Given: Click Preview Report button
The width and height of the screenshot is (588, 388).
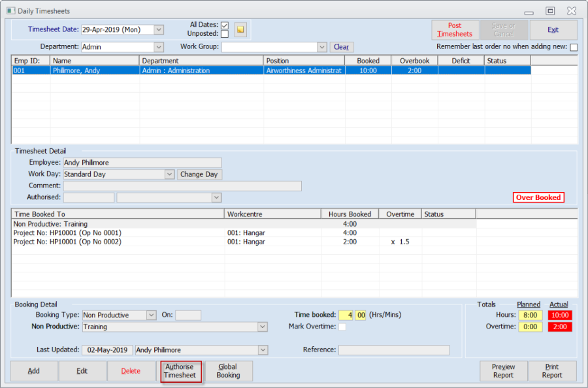Looking at the screenshot, I should pos(504,371).
